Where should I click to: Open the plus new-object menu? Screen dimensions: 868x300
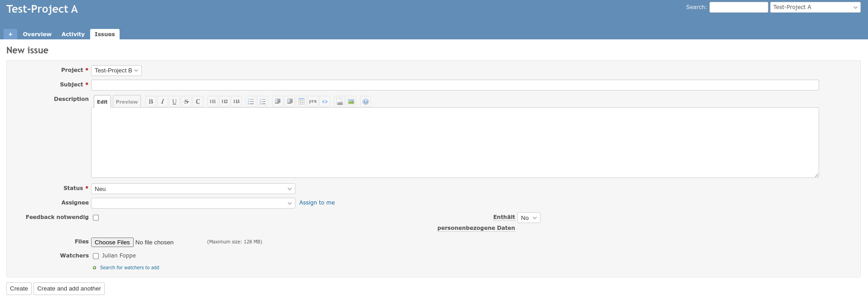[x=10, y=34]
